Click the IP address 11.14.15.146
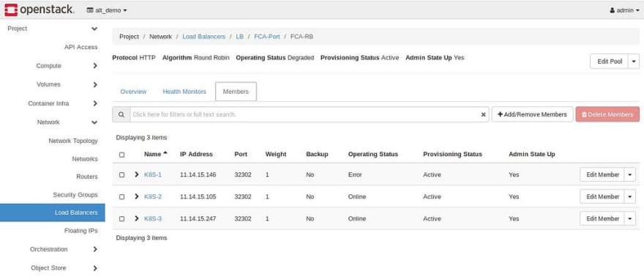 (198, 174)
